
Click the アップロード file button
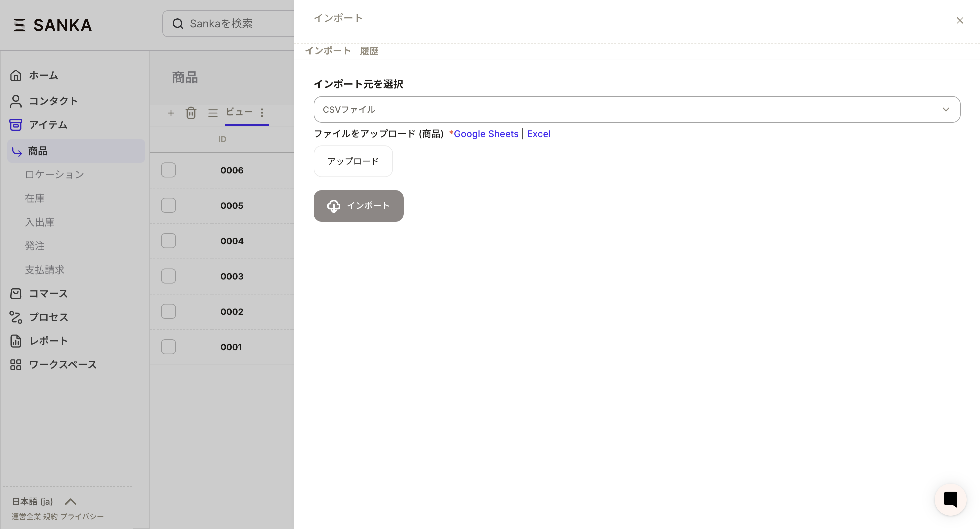pyautogui.click(x=353, y=161)
